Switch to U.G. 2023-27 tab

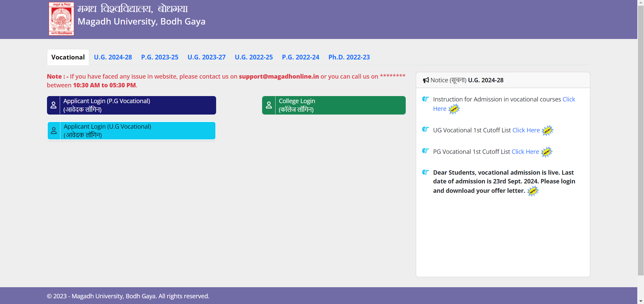coord(206,57)
